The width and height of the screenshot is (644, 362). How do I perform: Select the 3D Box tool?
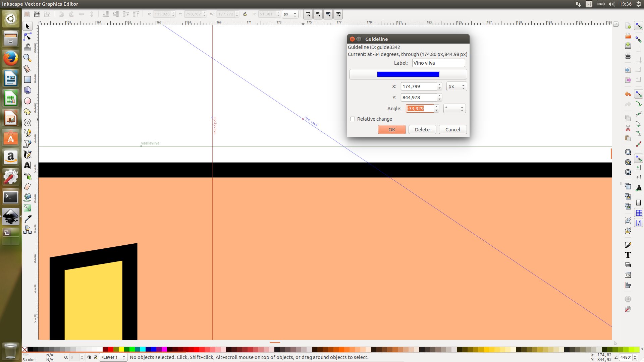tap(28, 90)
